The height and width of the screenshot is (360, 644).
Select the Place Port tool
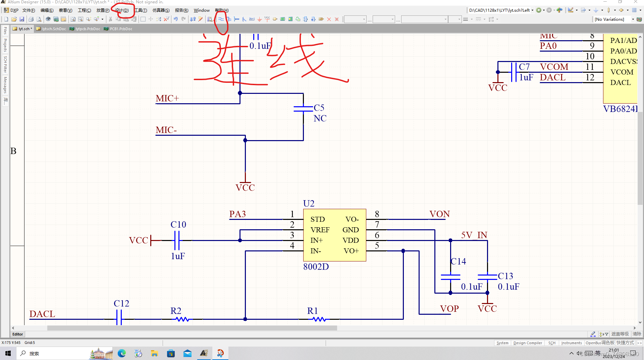(321, 19)
